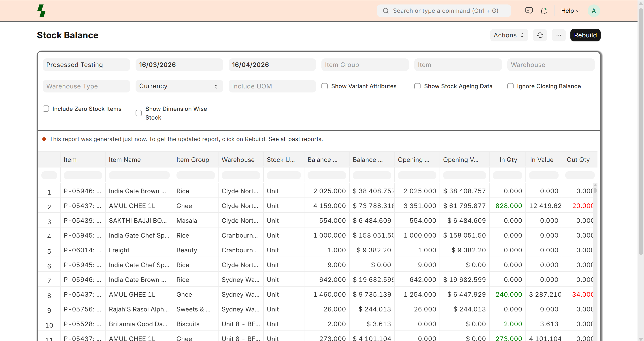The width and height of the screenshot is (644, 341).
Task: Open the 'See all past reports' link
Action: pos(295,139)
